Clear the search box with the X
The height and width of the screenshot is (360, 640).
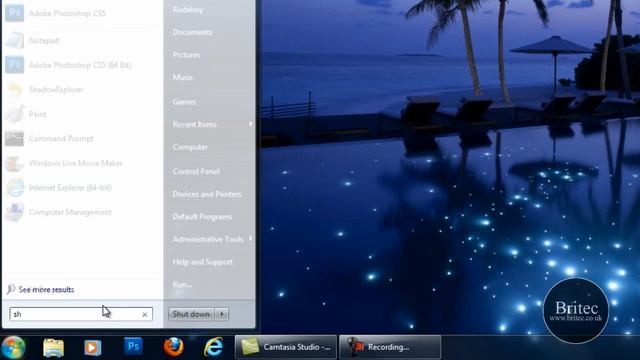click(x=144, y=314)
